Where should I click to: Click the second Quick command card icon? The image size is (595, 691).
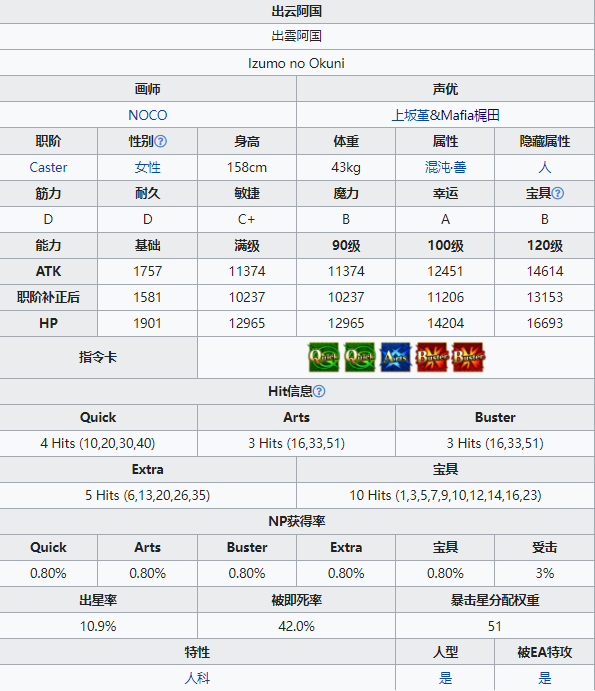360,357
